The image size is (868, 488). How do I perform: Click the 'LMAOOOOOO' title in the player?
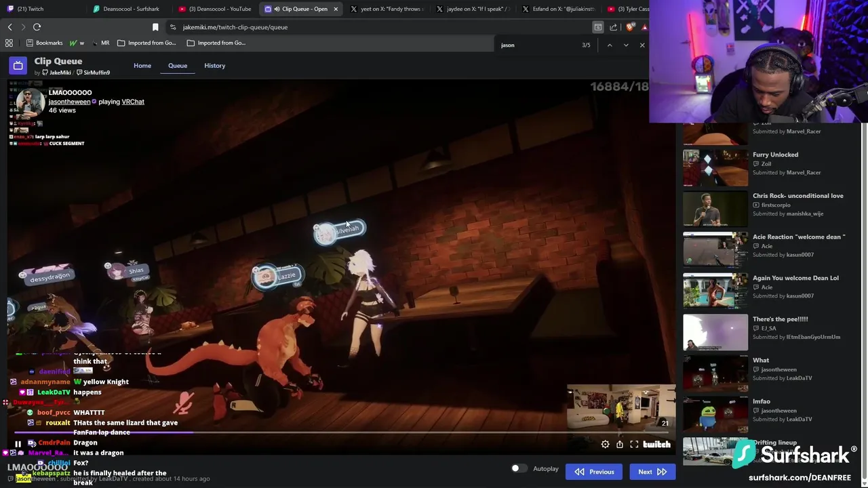tap(70, 92)
